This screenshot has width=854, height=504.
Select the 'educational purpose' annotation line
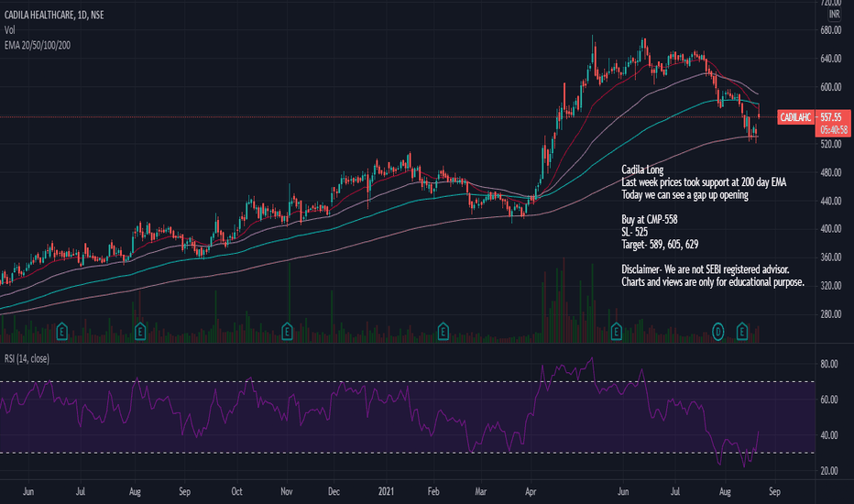(x=713, y=281)
